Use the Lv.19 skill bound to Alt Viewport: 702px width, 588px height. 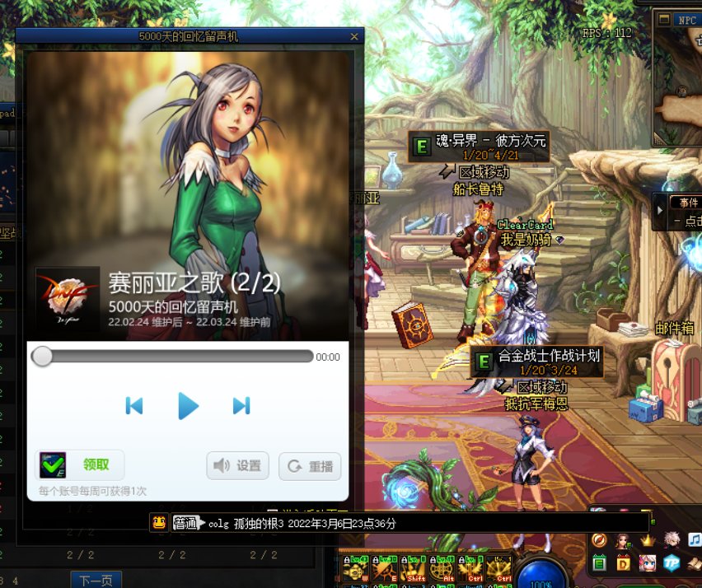(442, 569)
